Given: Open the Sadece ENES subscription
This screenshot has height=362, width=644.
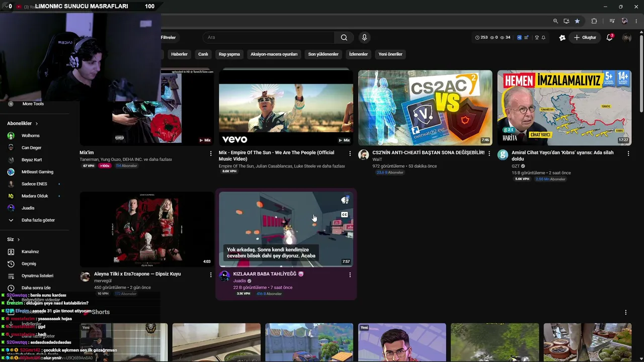Looking at the screenshot, I should point(33,184).
